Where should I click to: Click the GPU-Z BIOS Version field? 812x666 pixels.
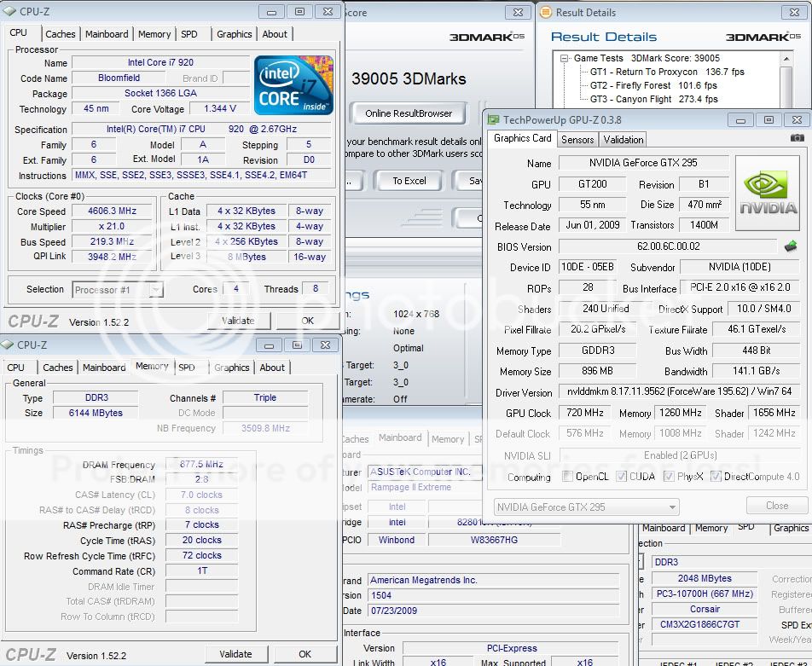[668, 246]
